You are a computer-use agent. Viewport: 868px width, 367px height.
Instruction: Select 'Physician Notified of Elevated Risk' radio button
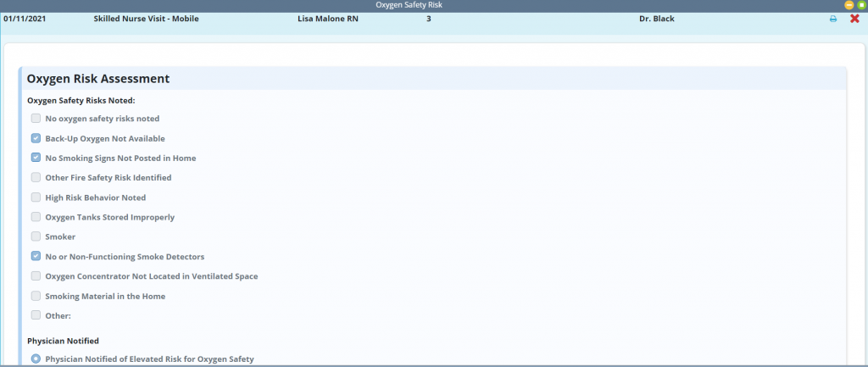click(36, 359)
